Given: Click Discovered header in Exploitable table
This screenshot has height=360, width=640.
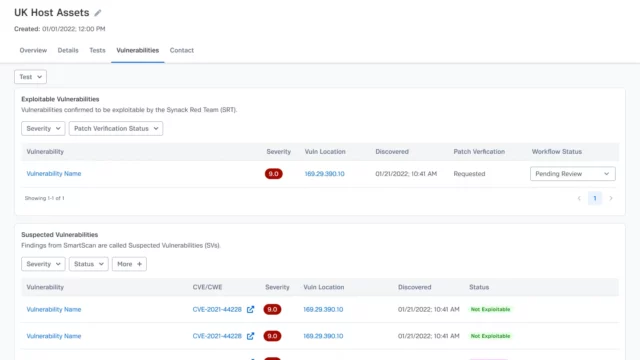Looking at the screenshot, I should 392,151.
